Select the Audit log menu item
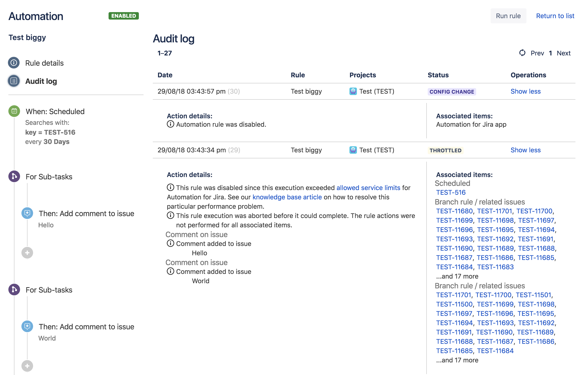This screenshot has height=375, width=588. tap(41, 81)
